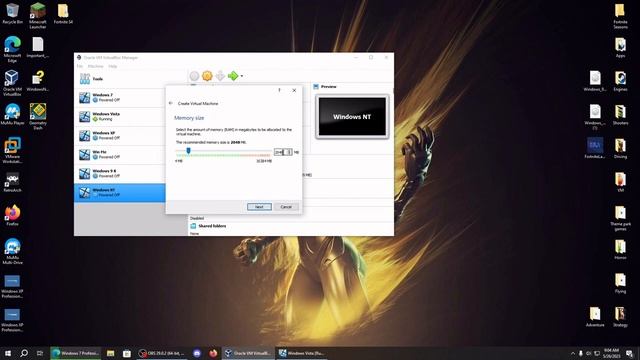
Task: Switch to OBS in the taskbar
Action: tap(161, 353)
